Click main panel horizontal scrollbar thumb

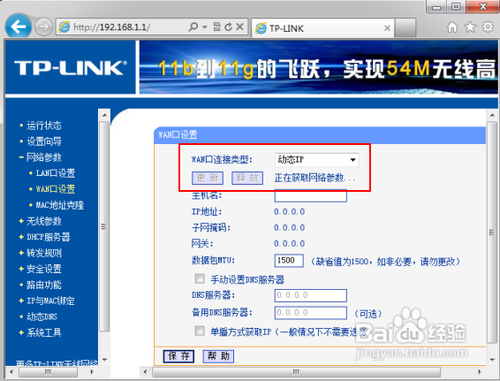pos(296,371)
